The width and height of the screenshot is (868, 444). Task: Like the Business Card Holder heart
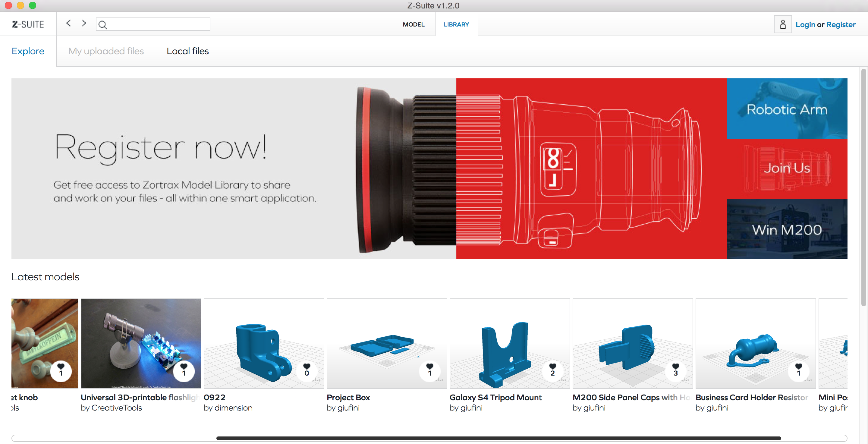(798, 370)
